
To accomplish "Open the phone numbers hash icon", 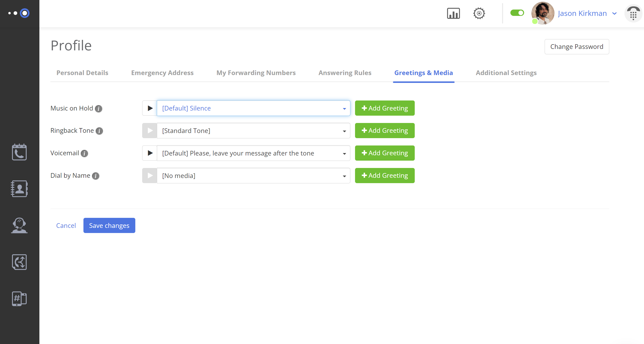I will tap(19, 299).
